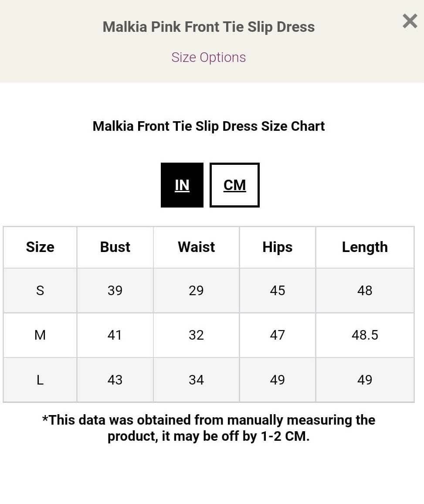Select the L size row label
424x504 pixels.
40,380
